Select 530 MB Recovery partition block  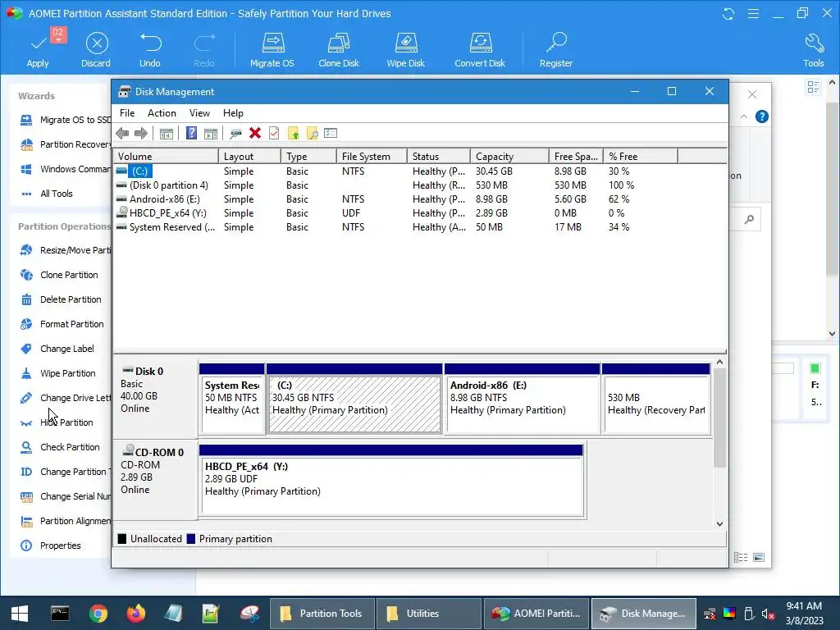[656, 399]
